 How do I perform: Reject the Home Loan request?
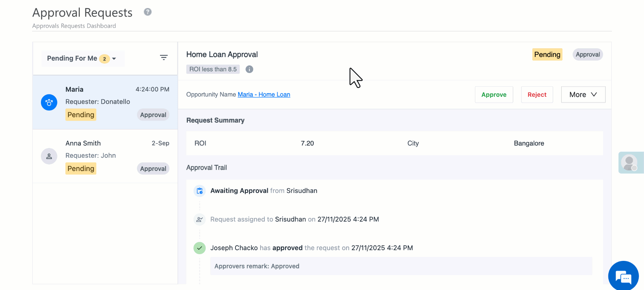(537, 95)
